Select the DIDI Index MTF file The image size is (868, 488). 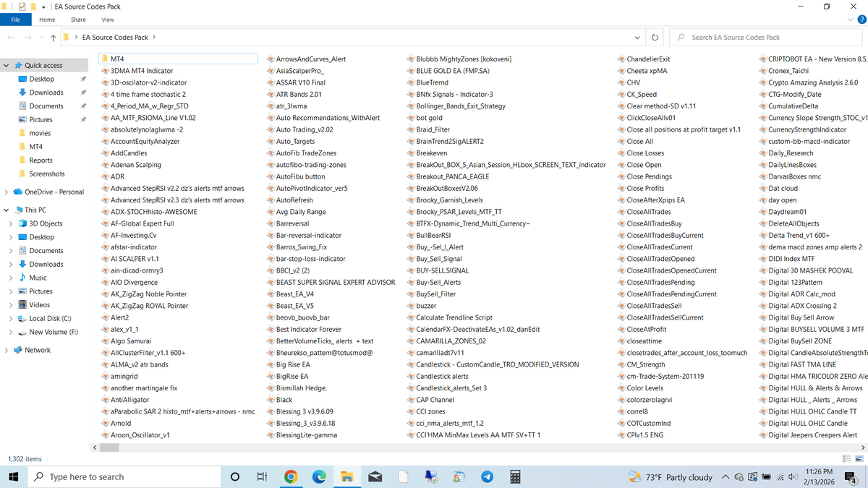tap(786, 259)
